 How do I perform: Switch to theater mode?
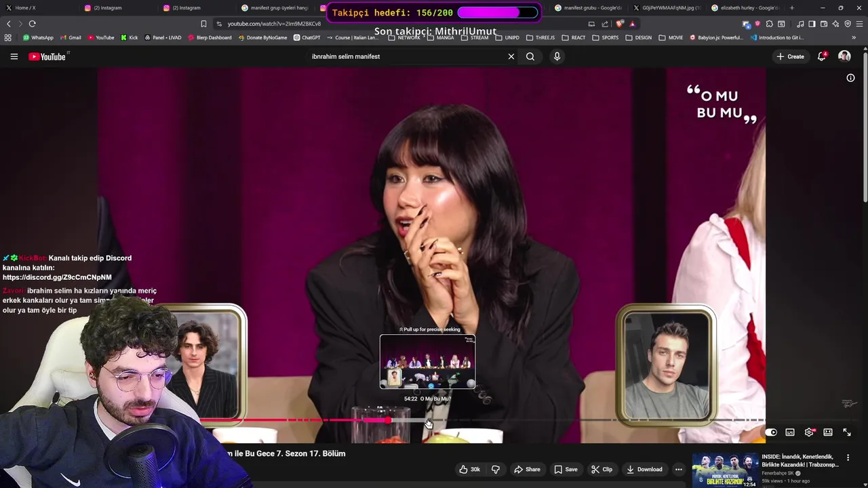(828, 432)
